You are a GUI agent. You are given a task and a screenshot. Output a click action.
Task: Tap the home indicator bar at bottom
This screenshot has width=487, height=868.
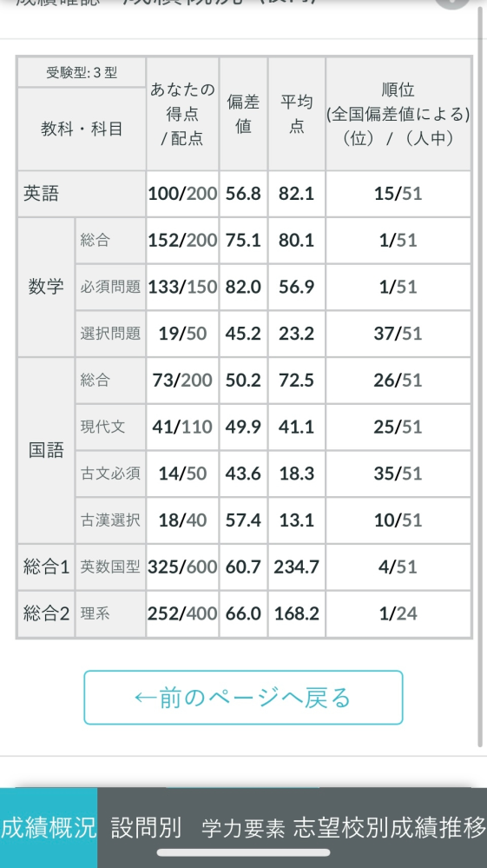243,852
